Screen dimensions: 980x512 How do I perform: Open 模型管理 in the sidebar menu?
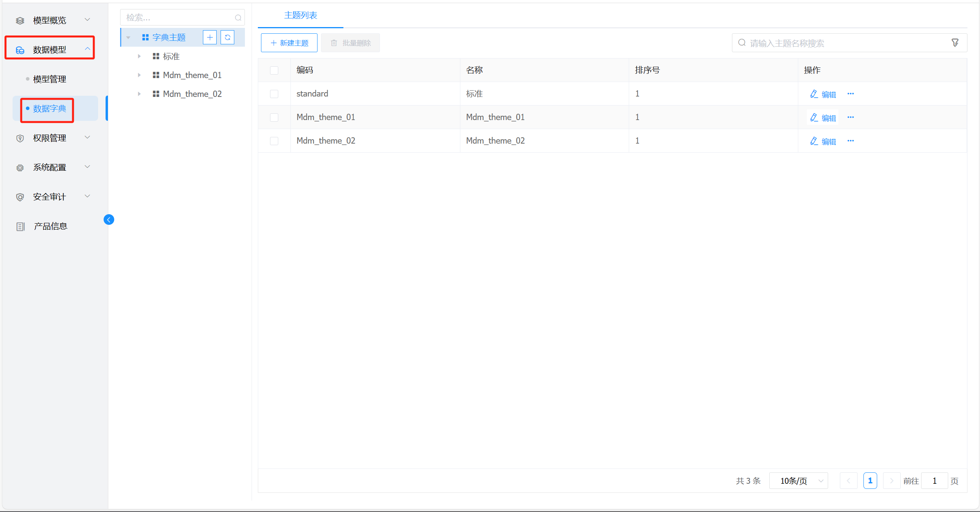point(49,79)
